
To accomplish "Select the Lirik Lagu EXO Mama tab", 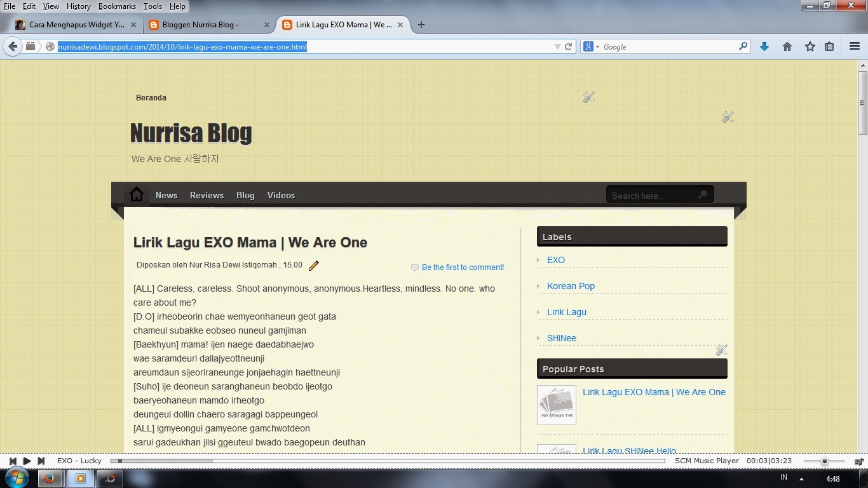I will point(343,25).
